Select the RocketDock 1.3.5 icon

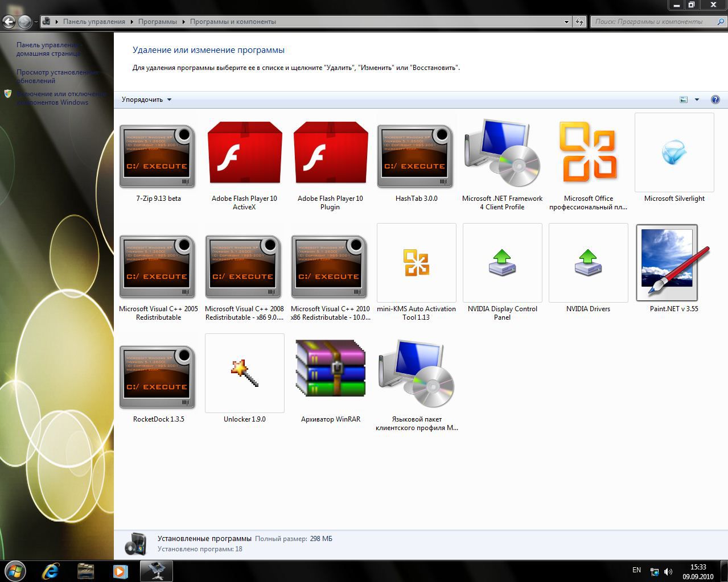(158, 377)
